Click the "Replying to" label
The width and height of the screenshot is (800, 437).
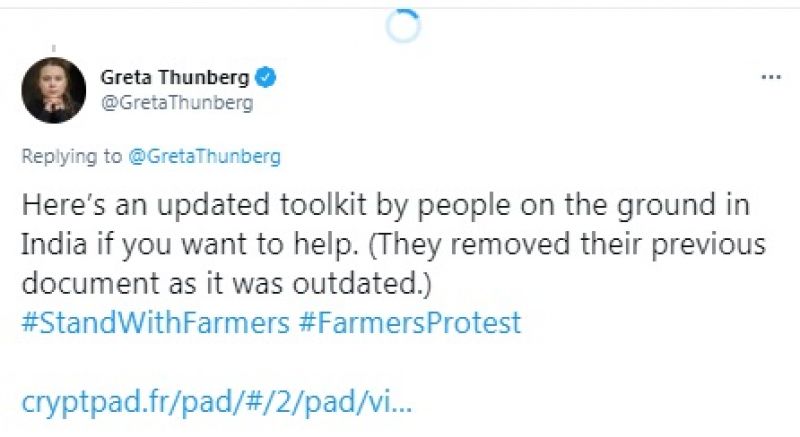pyautogui.click(x=73, y=156)
